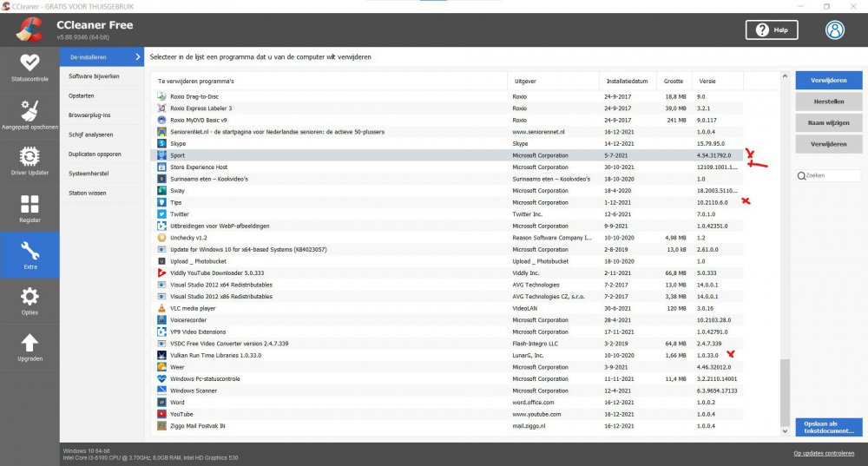
Task: Click the Zoeken search field
Action: coord(829,175)
